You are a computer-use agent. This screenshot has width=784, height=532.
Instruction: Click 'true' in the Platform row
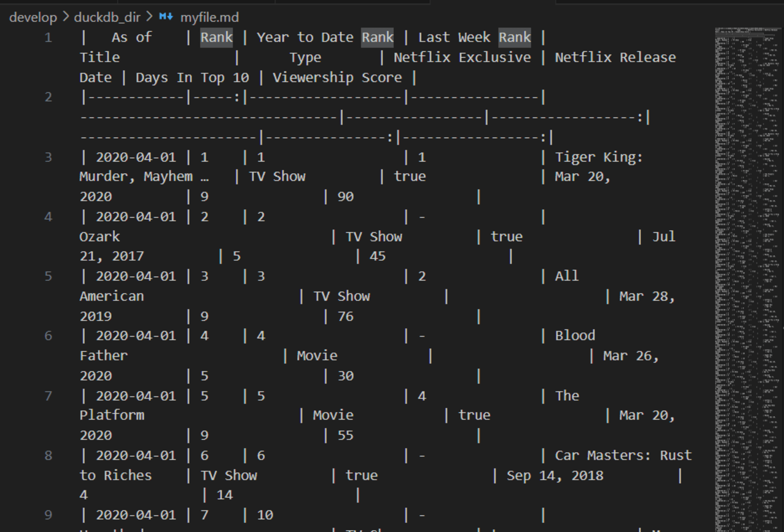pyautogui.click(x=474, y=415)
